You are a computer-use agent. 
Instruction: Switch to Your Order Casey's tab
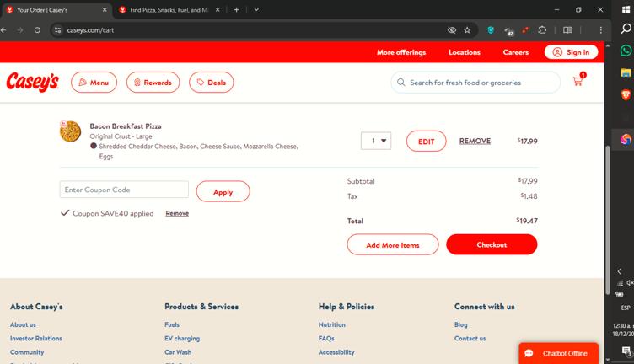56,10
